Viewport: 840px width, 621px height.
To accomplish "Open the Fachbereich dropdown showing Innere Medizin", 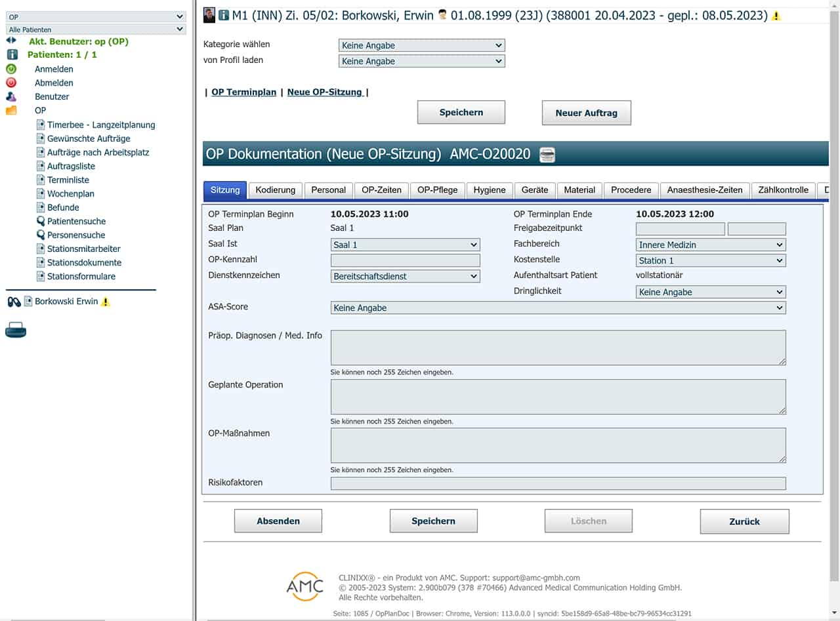I will (x=711, y=245).
